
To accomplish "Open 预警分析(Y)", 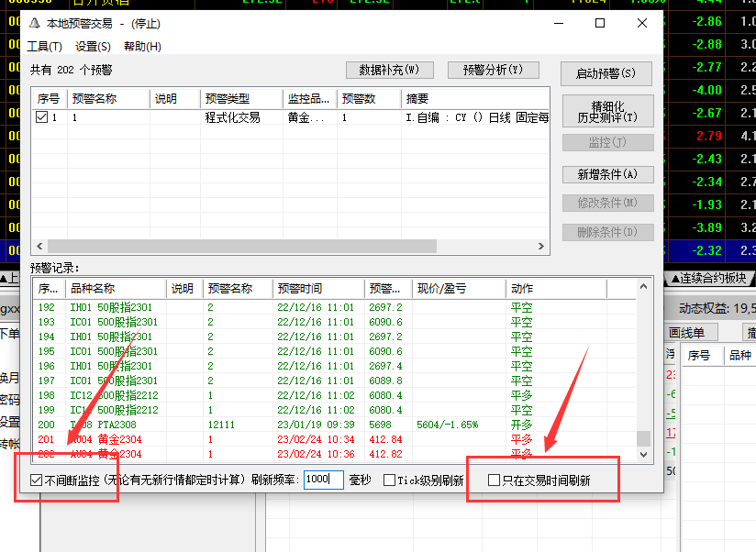I will [x=493, y=71].
